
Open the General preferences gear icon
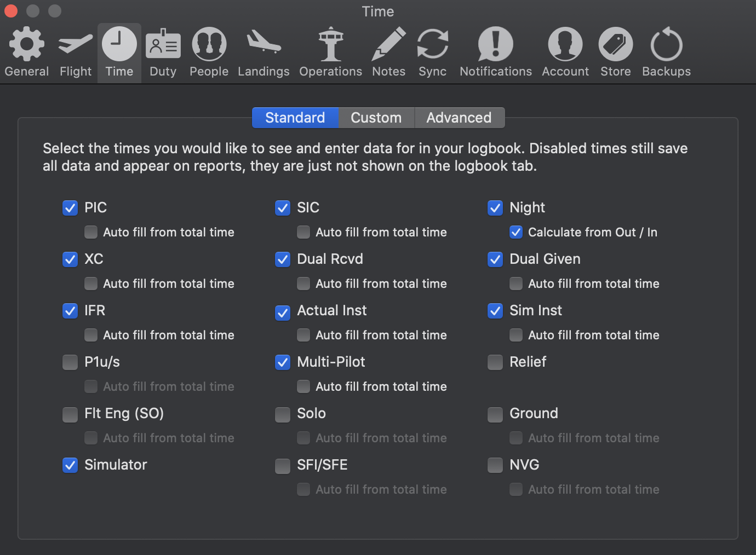(27, 44)
